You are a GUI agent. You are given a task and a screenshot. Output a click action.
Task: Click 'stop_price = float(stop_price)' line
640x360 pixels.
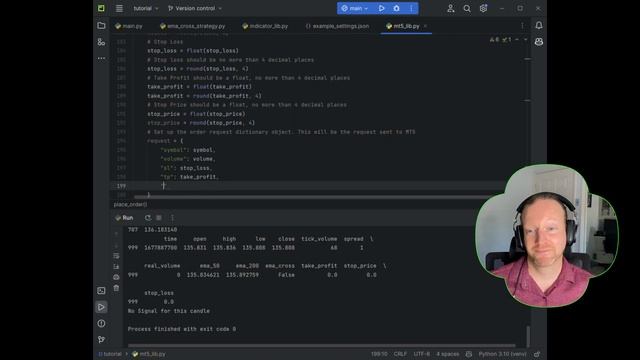[196, 114]
